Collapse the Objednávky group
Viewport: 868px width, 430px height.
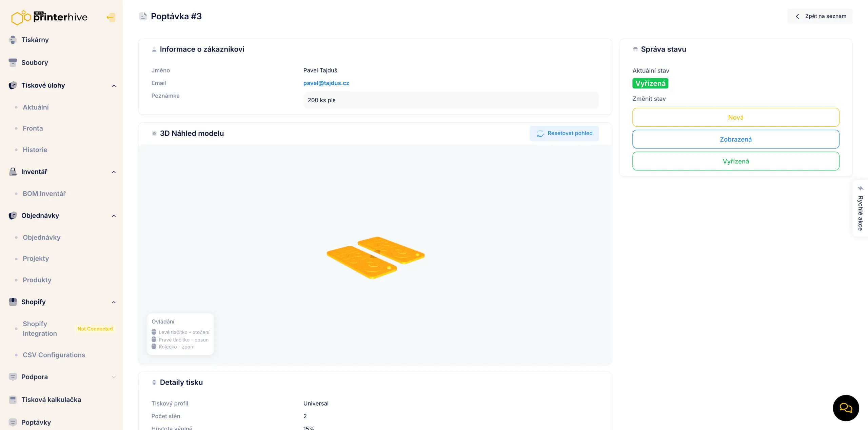(x=114, y=216)
